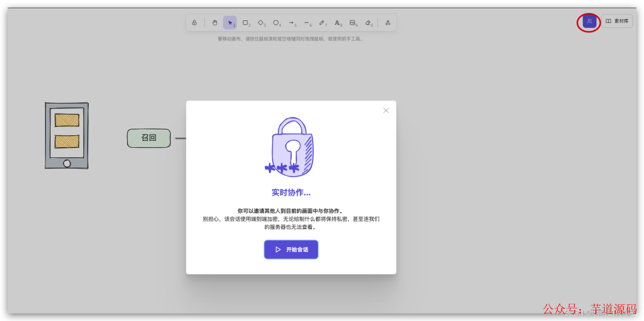Viewport: 644px width, 321px height.
Task: Select the phone mockup drawing
Action: (67, 135)
